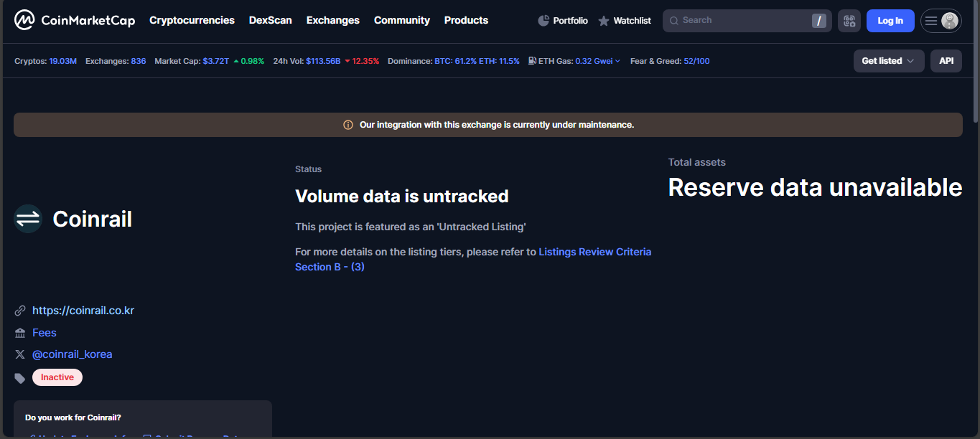This screenshot has height=439, width=980.
Task: Open the DexScan menu
Action: [271, 20]
